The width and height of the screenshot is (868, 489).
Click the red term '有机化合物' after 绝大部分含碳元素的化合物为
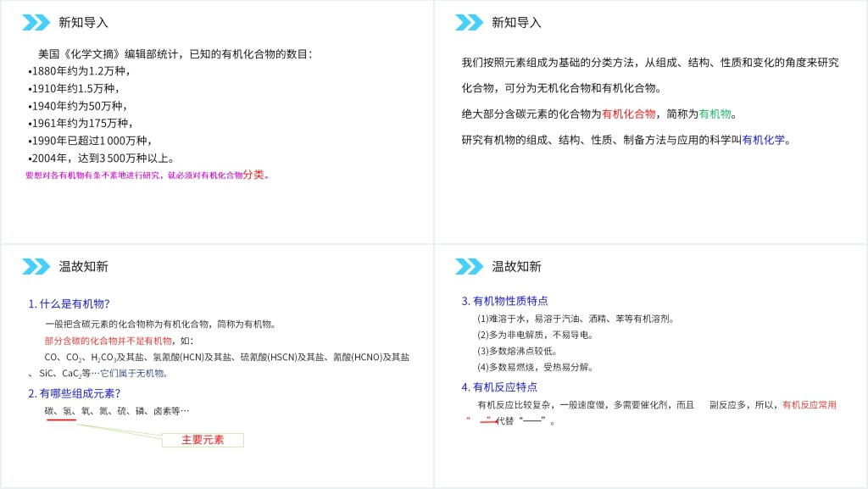pyautogui.click(x=628, y=114)
